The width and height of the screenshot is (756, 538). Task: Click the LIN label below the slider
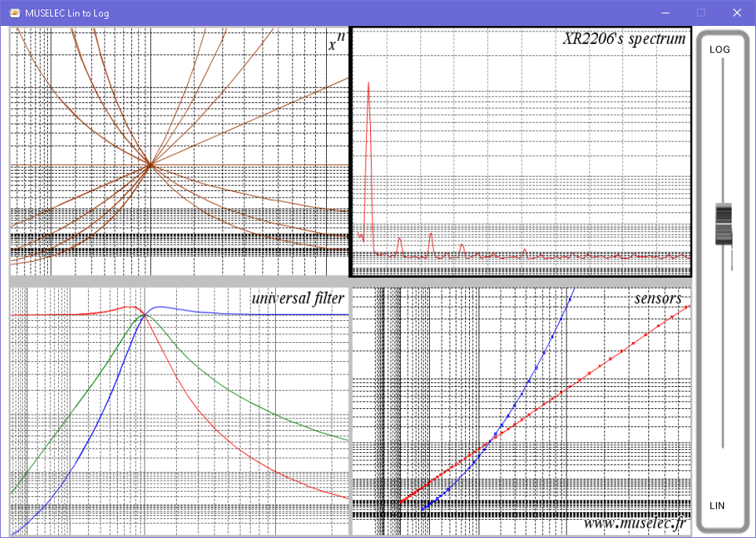tap(717, 506)
